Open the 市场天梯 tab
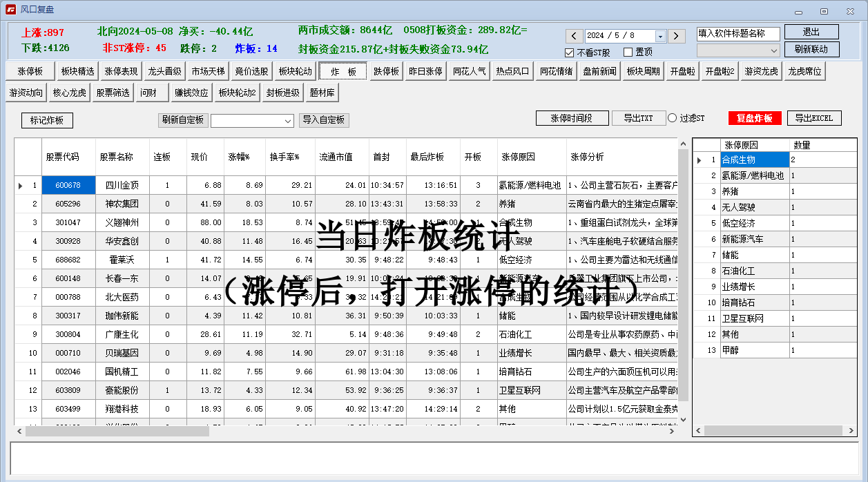 (208, 71)
